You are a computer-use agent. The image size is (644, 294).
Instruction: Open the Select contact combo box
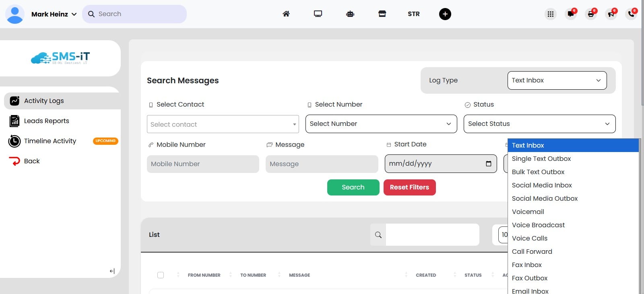[x=223, y=124]
